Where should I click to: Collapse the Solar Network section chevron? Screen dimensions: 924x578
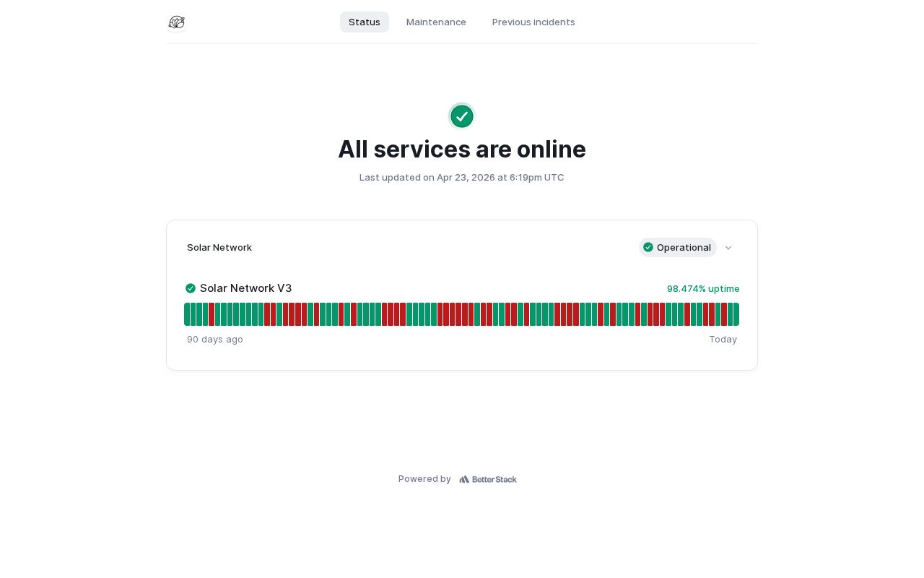[x=728, y=248]
